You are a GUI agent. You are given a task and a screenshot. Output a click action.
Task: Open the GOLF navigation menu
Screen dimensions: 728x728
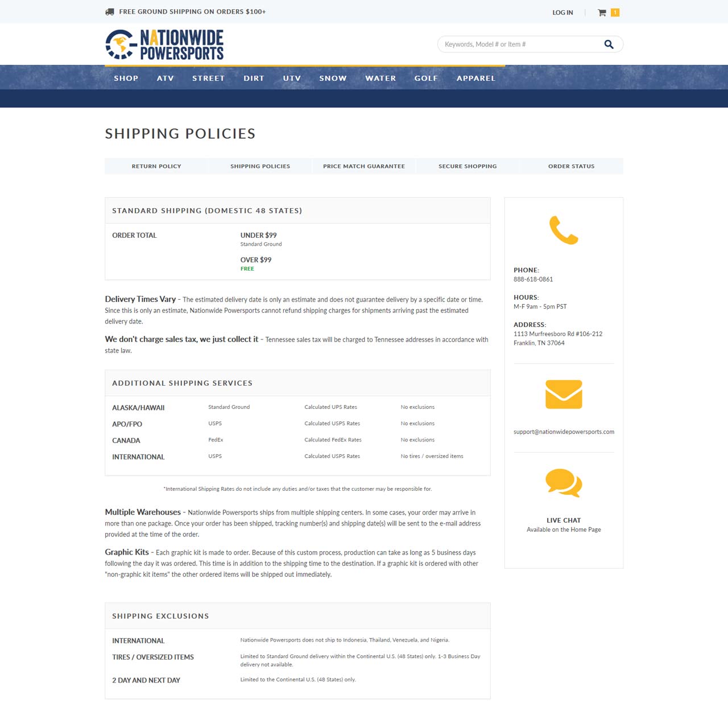426,78
